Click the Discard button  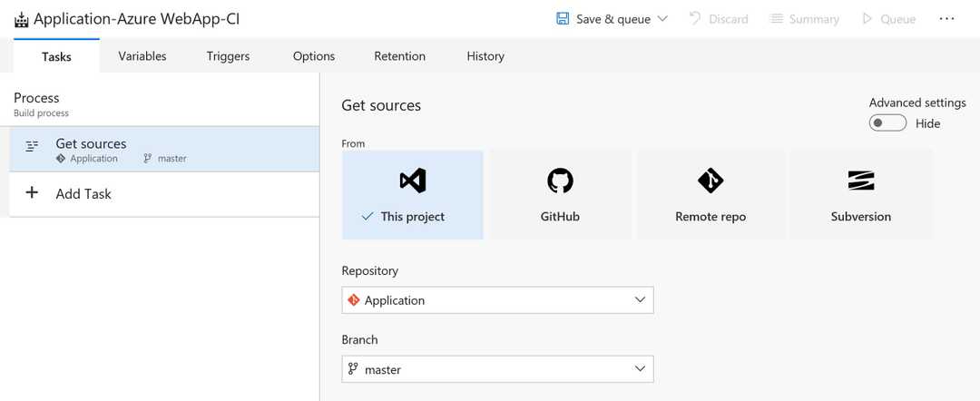pyautogui.click(x=719, y=19)
